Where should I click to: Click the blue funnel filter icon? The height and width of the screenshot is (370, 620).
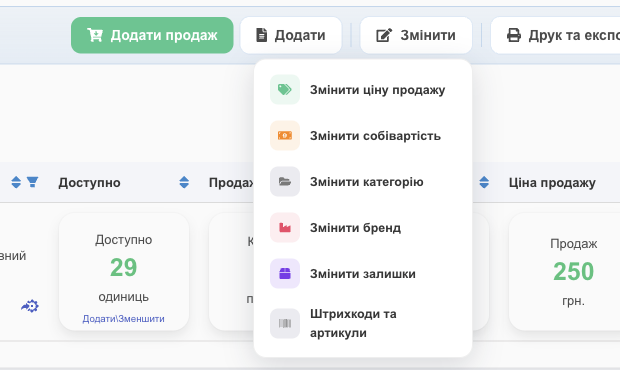(x=32, y=182)
